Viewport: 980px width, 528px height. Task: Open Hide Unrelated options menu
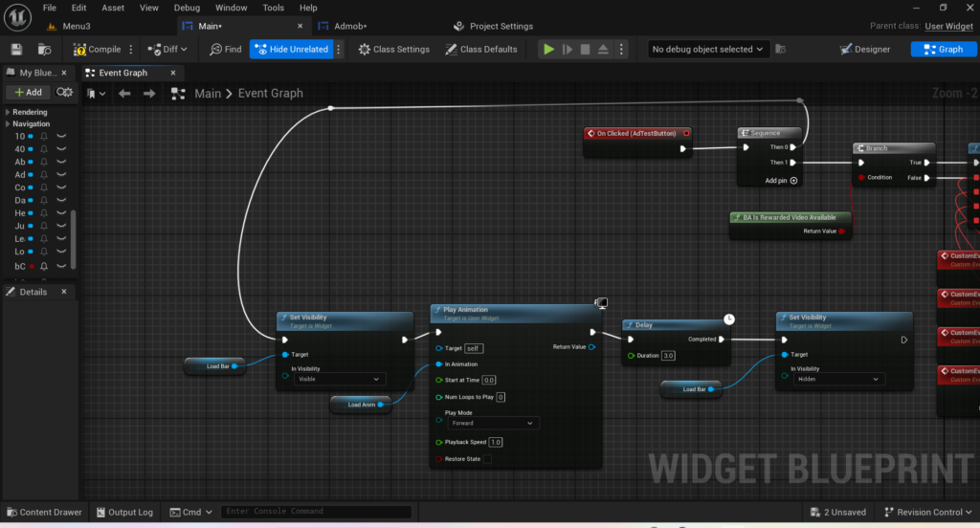[x=339, y=50]
